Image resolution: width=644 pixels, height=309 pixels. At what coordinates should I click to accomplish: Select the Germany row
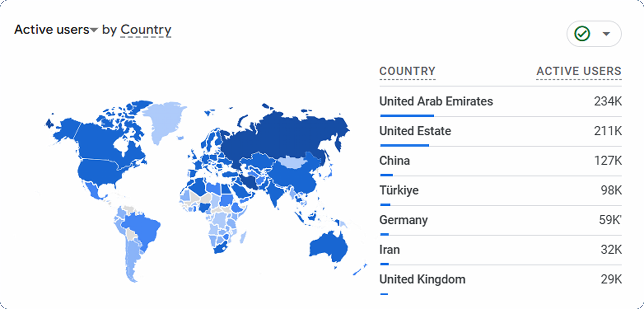point(500,220)
